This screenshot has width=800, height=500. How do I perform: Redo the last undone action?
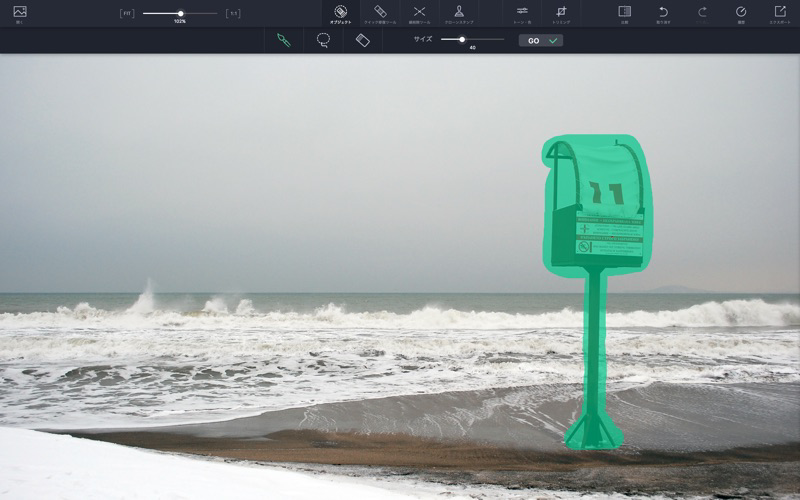tap(703, 14)
